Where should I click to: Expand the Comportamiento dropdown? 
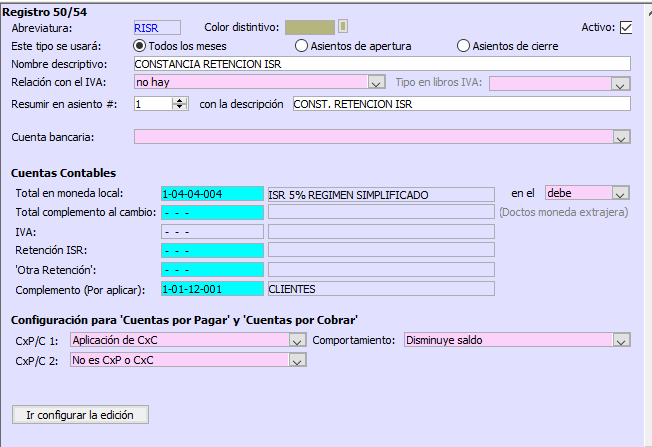point(621,341)
